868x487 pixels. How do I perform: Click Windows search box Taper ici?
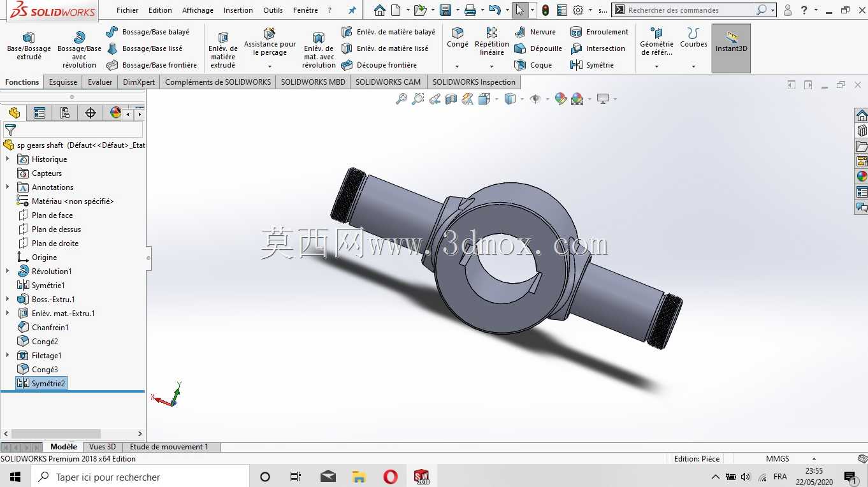pyautogui.click(x=140, y=477)
